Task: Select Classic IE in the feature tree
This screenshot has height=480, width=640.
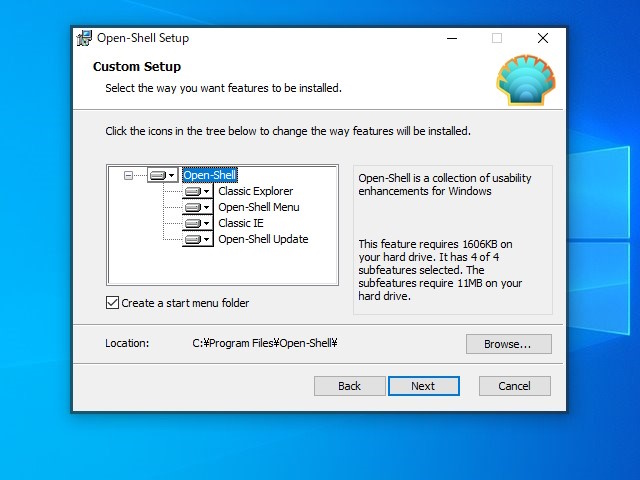Action: pyautogui.click(x=241, y=223)
